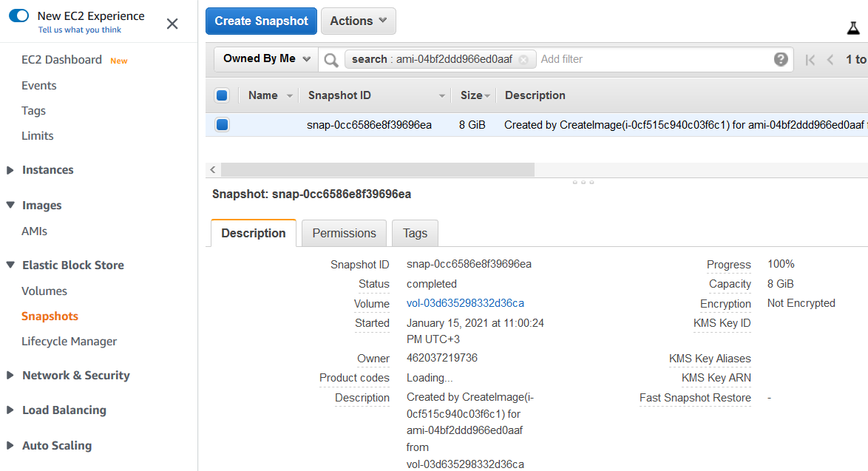868x471 pixels.
Task: Click the horizontal scrollbar thumb
Action: [378, 170]
